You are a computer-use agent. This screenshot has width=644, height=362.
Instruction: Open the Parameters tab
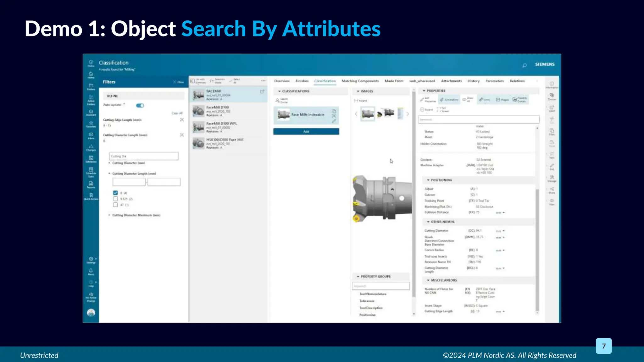494,81
